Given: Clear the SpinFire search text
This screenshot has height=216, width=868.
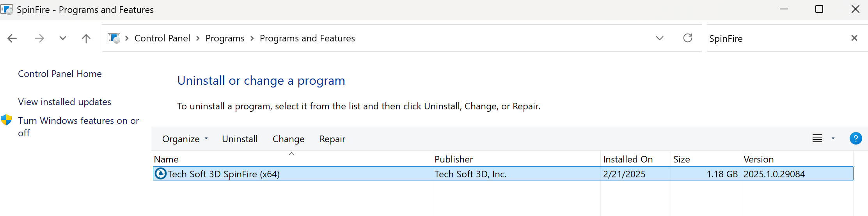Looking at the screenshot, I should pos(854,38).
